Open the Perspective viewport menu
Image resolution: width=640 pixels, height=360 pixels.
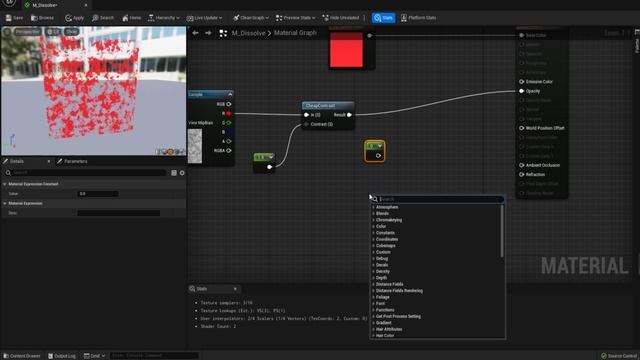coord(28,32)
